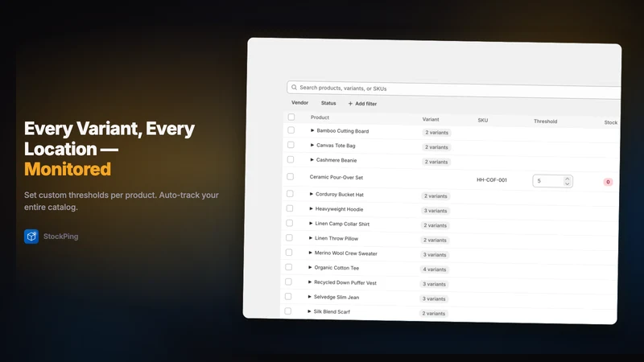Check the Silk Blend Scarf row checkbox
The height and width of the screenshot is (362, 644).
pyautogui.click(x=288, y=311)
